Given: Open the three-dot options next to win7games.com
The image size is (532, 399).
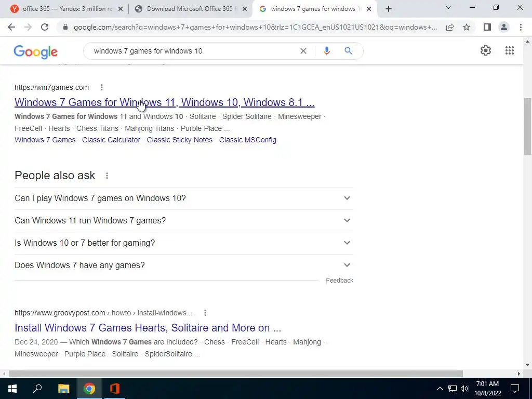Looking at the screenshot, I should pos(101,87).
